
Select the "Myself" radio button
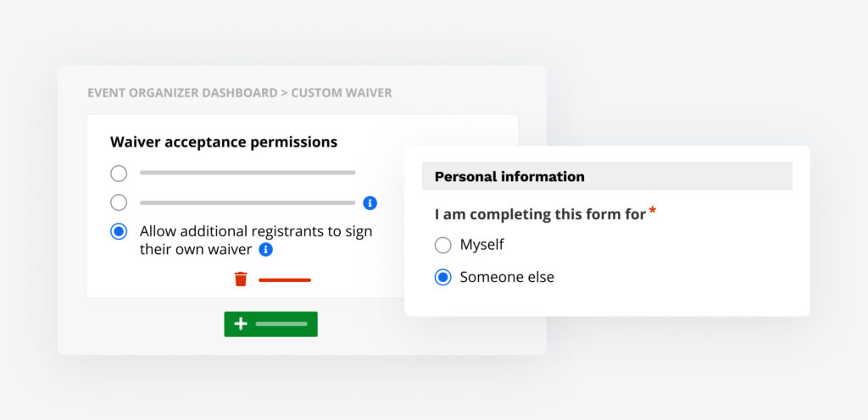coord(442,246)
